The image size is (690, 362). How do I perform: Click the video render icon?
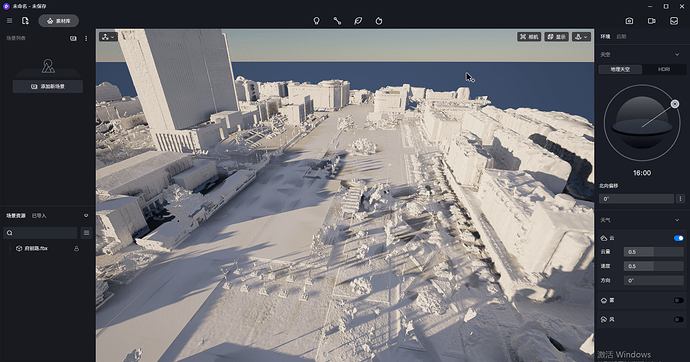tap(652, 21)
